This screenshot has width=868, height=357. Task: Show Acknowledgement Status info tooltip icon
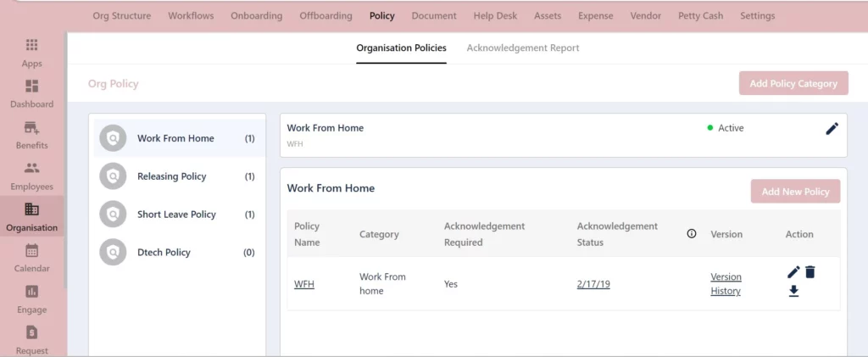692,233
